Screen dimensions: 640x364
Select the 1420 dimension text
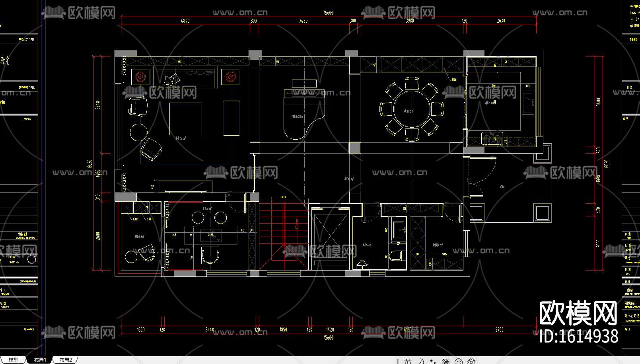[x=330, y=330]
